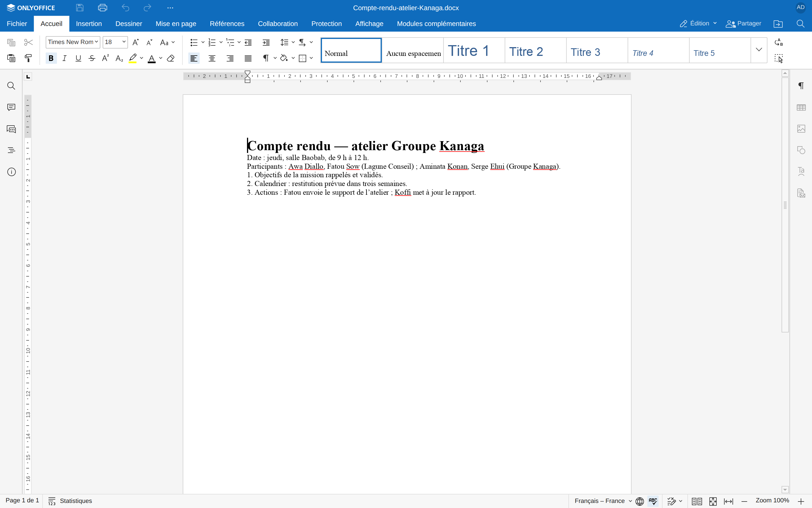This screenshot has width=812, height=508.
Task: Open the font size dropdown
Action: 124,42
